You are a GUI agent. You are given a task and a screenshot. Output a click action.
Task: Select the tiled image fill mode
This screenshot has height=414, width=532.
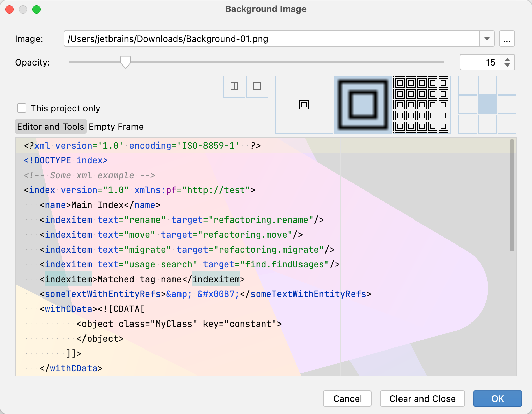[421, 105]
